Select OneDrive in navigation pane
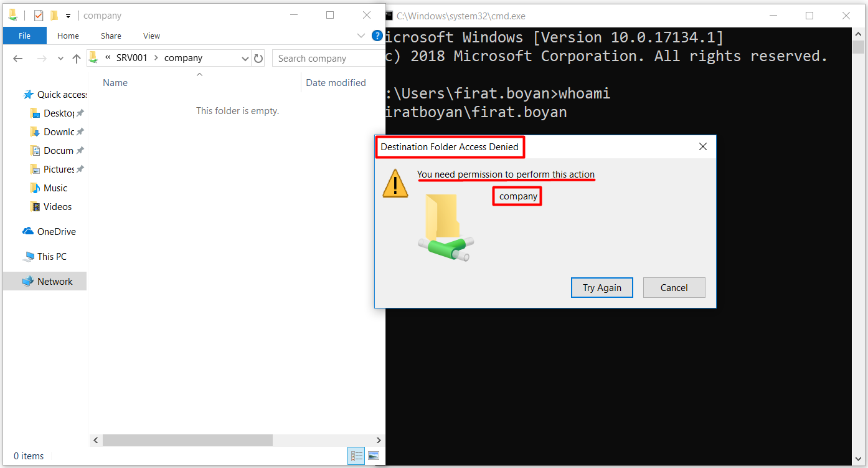The height and width of the screenshot is (468, 868). coord(49,231)
